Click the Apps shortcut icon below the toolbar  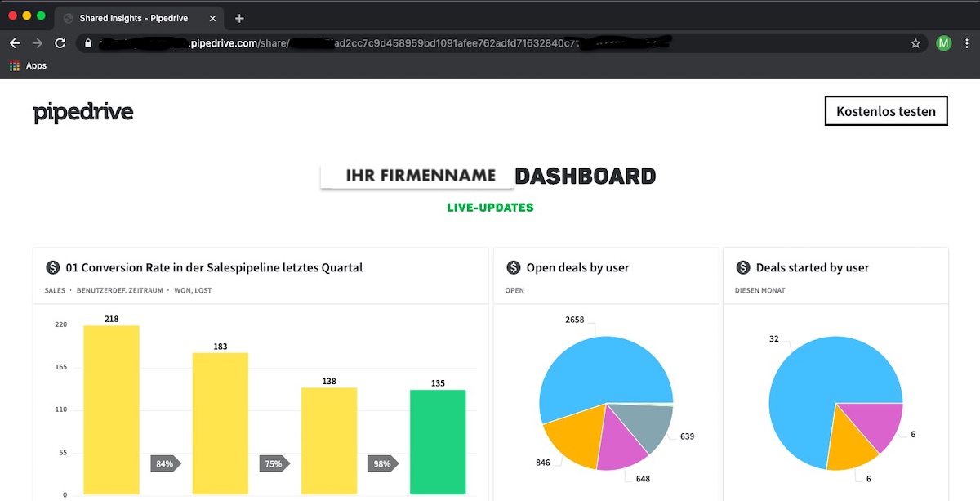click(14, 65)
